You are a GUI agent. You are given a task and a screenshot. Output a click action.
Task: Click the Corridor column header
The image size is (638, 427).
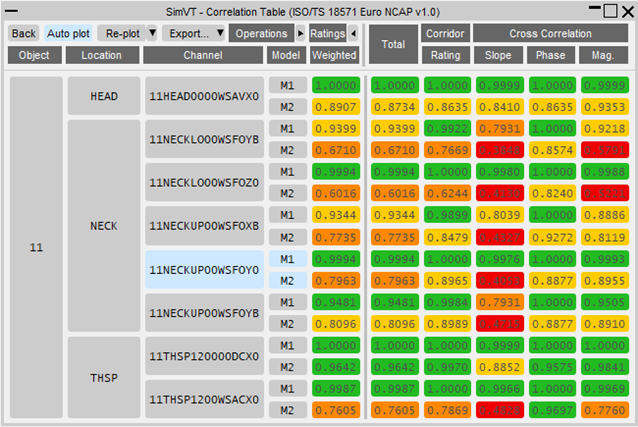coord(445,33)
